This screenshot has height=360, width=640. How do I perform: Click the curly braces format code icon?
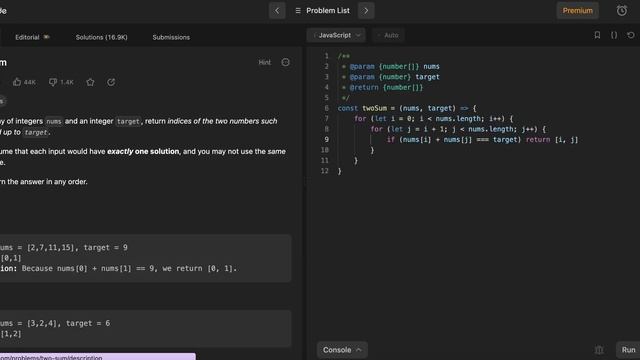point(614,35)
